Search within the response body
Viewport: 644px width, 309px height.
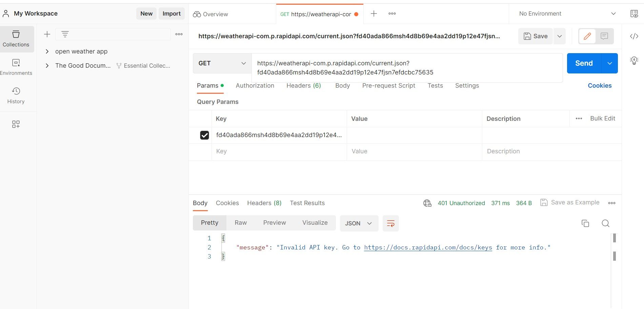(605, 223)
